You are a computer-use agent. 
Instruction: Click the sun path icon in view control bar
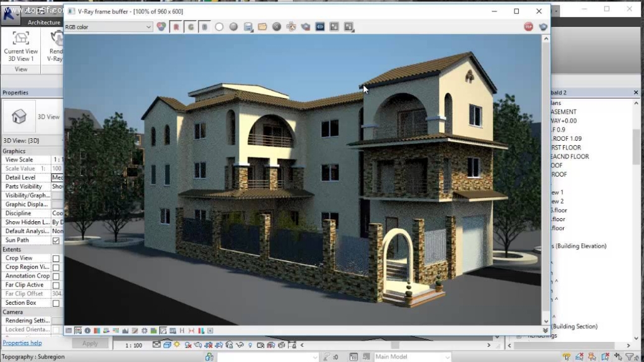177,345
